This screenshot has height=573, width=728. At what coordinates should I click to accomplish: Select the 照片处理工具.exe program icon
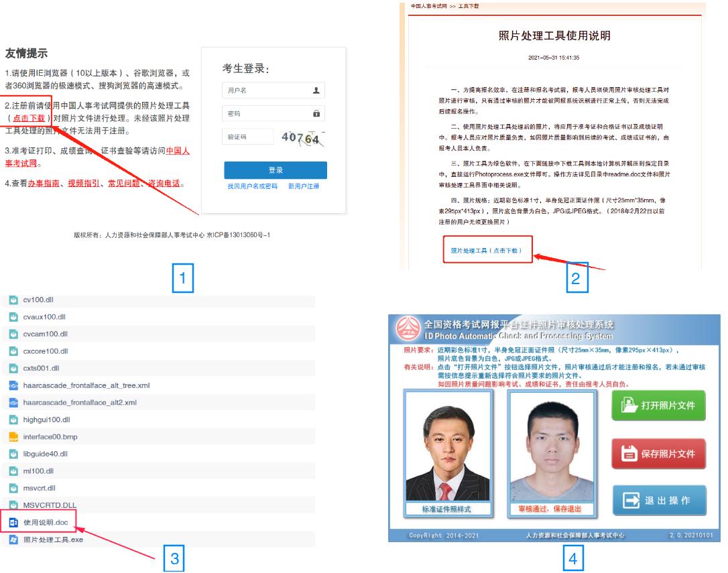pos(13,539)
